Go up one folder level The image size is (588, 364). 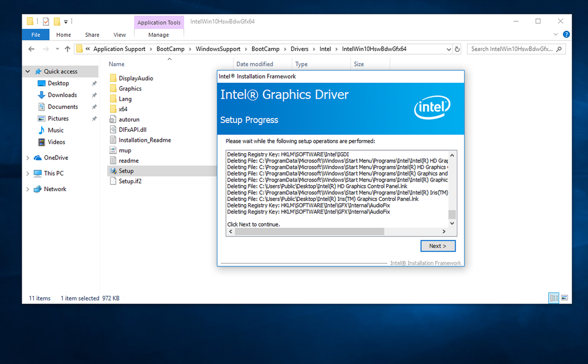click(68, 49)
